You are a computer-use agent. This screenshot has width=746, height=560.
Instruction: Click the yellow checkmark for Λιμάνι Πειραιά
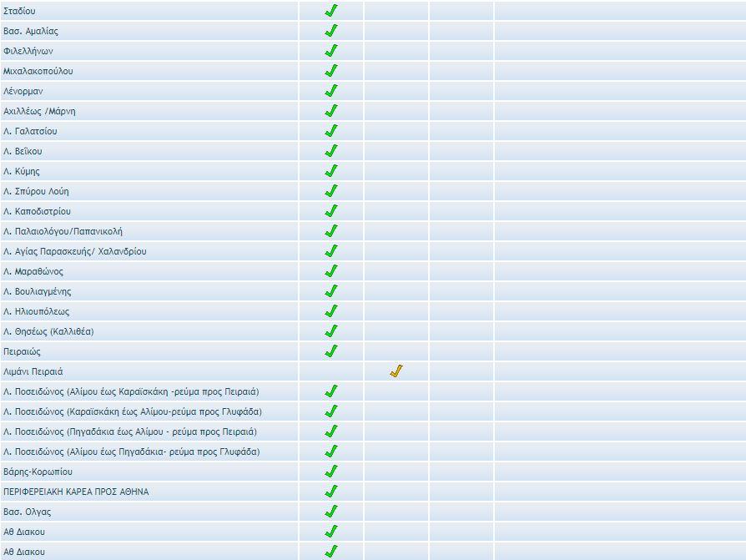point(396,371)
